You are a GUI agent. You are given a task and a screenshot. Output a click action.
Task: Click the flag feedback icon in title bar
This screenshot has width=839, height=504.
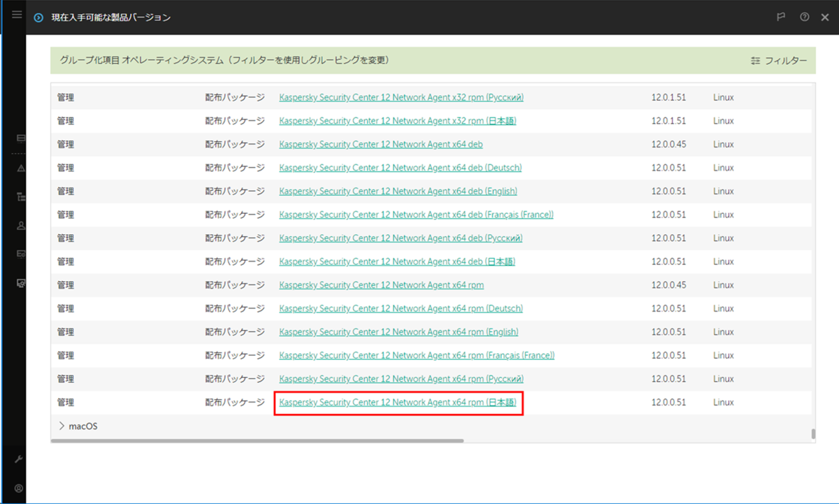click(781, 17)
